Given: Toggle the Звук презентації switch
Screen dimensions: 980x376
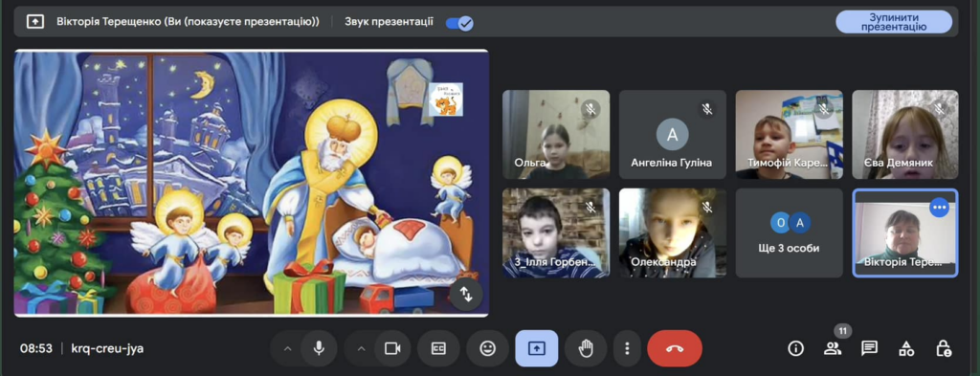Looking at the screenshot, I should coord(459,23).
